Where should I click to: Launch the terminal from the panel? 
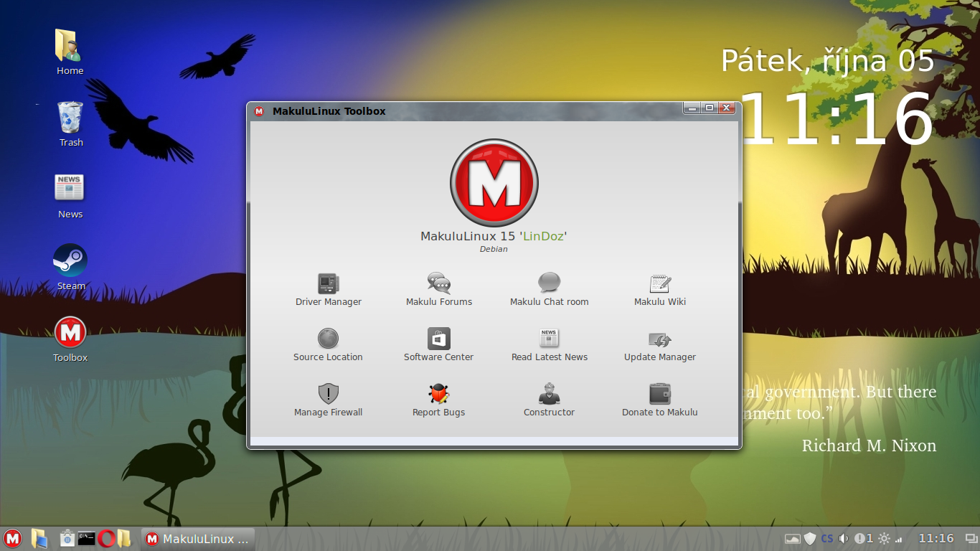(x=87, y=538)
